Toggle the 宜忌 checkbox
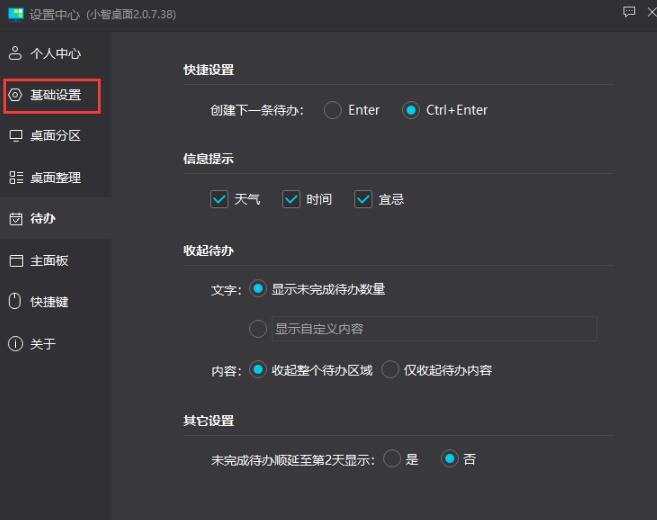This screenshot has width=657, height=520. pos(363,199)
